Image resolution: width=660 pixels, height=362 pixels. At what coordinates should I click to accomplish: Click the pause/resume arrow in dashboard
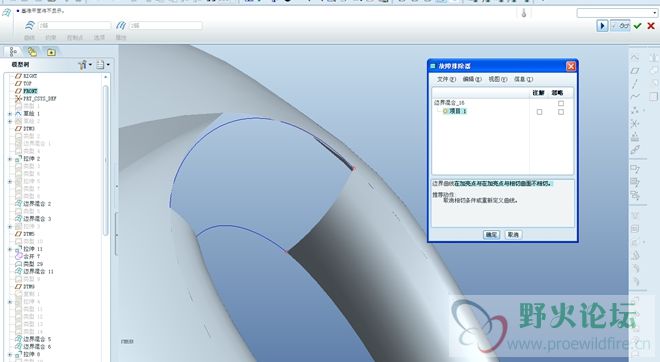click(x=602, y=26)
